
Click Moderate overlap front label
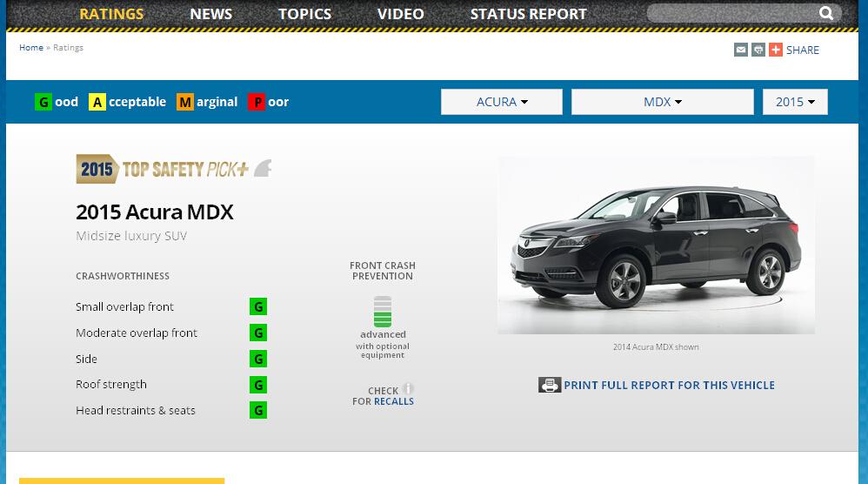137,333
